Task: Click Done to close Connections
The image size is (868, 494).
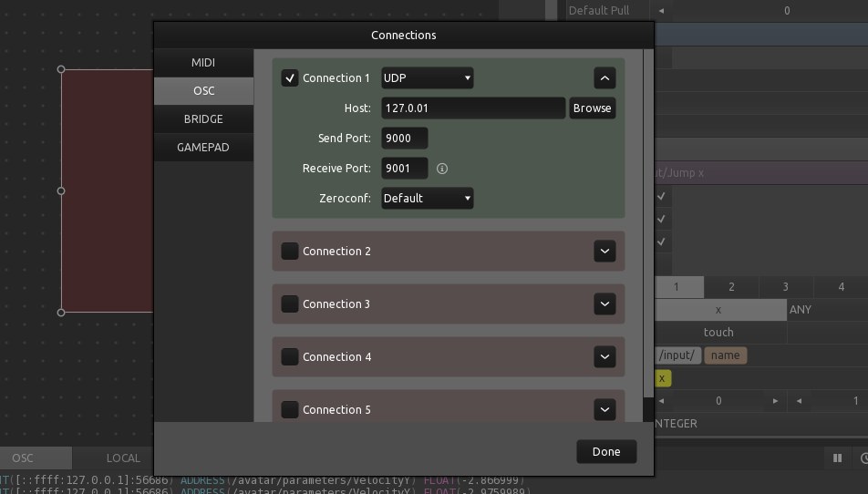Action: coord(605,452)
